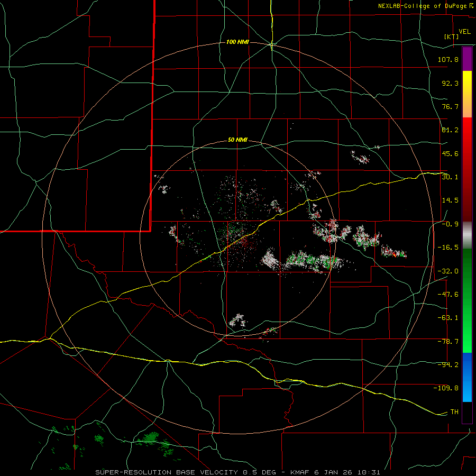Screen dimensions: 476x476
Task: Click the [KT] units label
Action: [452, 36]
